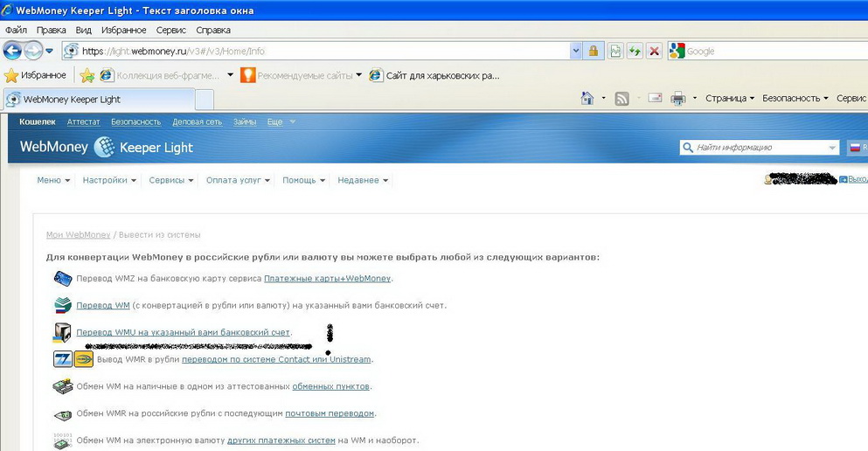Viewport: 868px width, 451px height.
Task: Click the add to favorites bar star icon
Action: pos(87,75)
